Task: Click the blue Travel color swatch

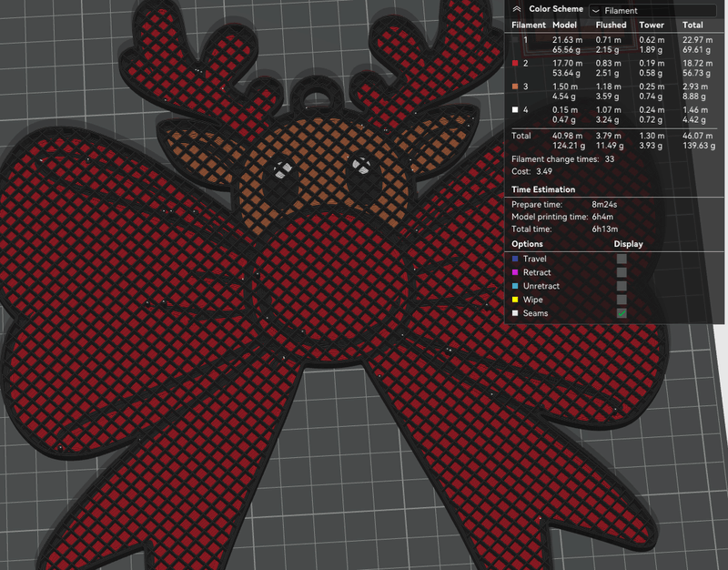Action: (x=515, y=259)
